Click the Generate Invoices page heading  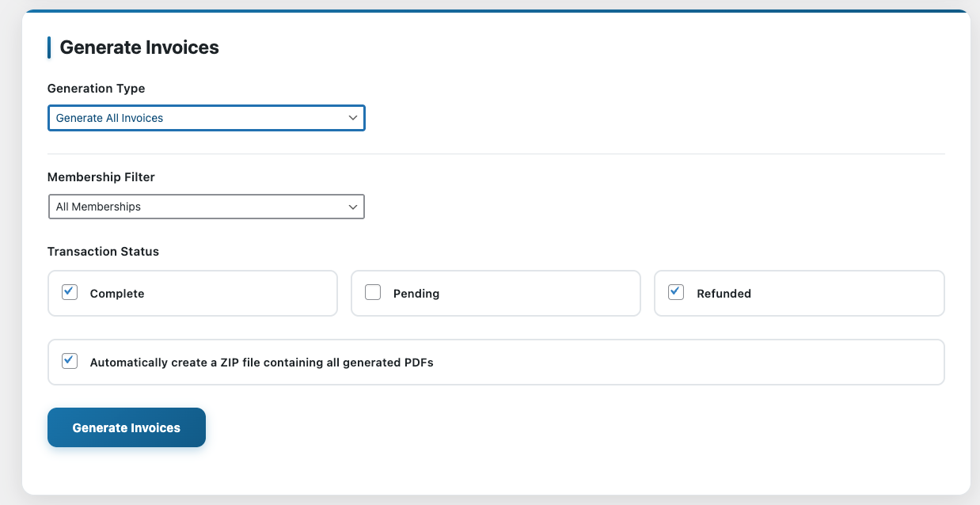click(x=139, y=47)
